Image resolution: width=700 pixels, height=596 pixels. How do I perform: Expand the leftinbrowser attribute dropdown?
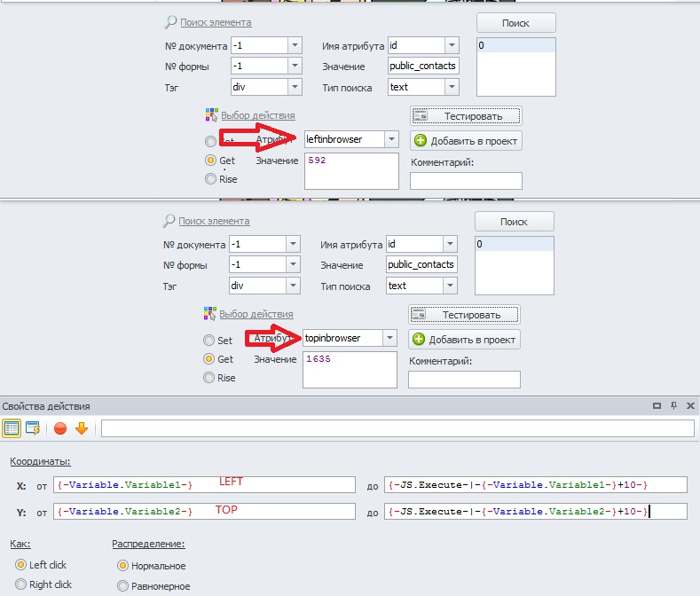391,139
